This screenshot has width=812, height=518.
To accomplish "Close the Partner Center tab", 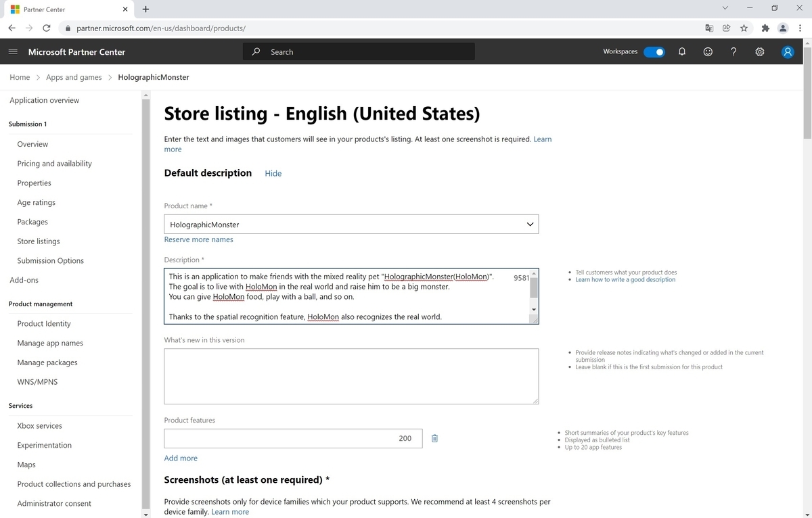I will pyautogui.click(x=125, y=9).
